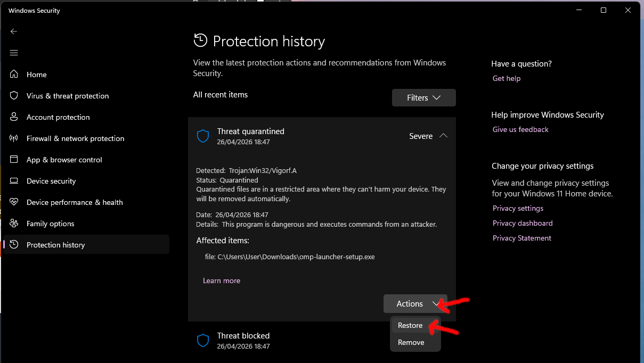
Task: Open the Privacy dashboard link
Action: [x=523, y=223]
